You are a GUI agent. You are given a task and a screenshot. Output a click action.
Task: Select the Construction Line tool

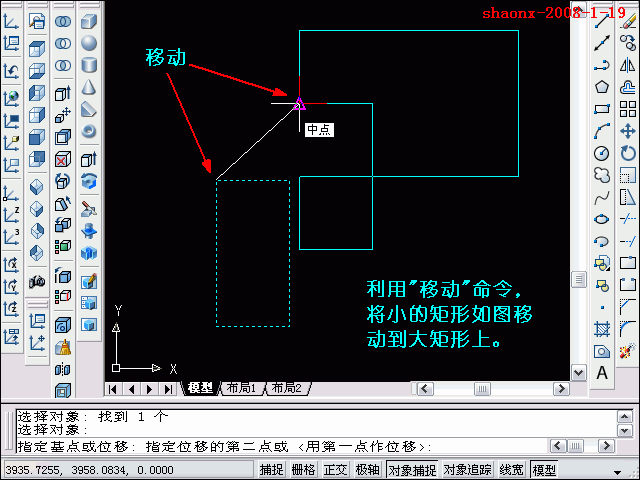[602, 43]
